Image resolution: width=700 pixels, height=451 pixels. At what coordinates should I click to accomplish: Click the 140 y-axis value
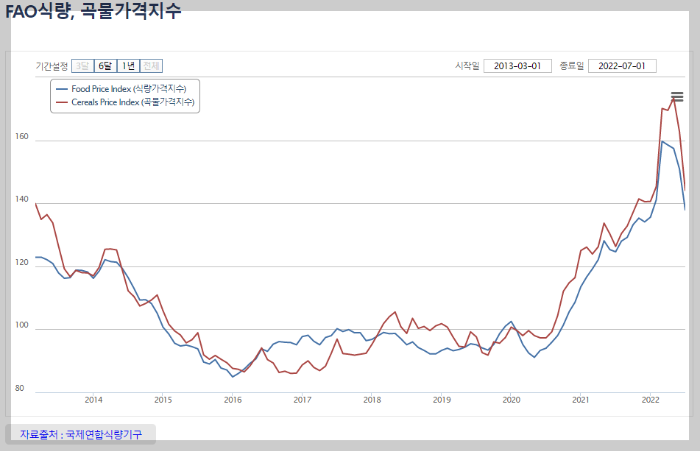click(21, 199)
